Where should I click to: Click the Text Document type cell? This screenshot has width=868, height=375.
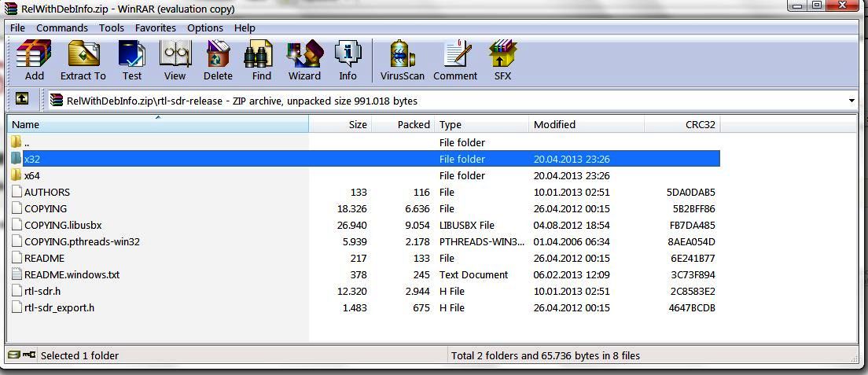473,274
